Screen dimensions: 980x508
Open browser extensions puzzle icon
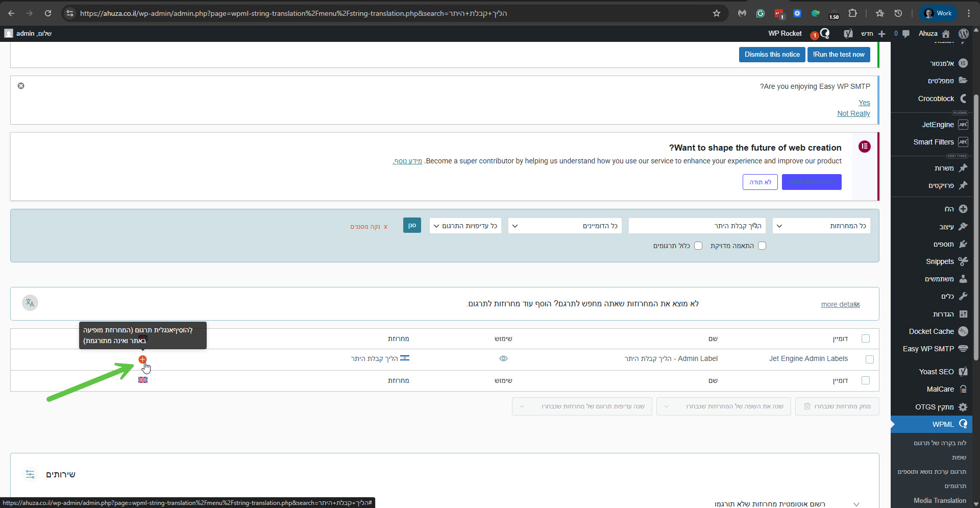853,13
